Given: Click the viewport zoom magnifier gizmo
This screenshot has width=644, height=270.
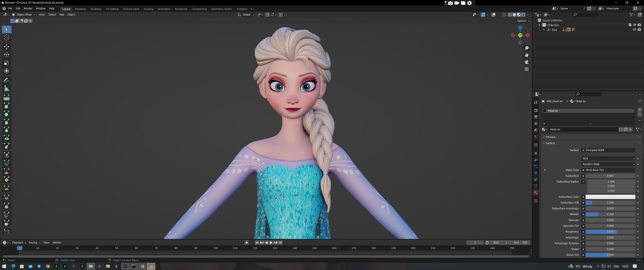Looking at the screenshot, I should click(527, 48).
